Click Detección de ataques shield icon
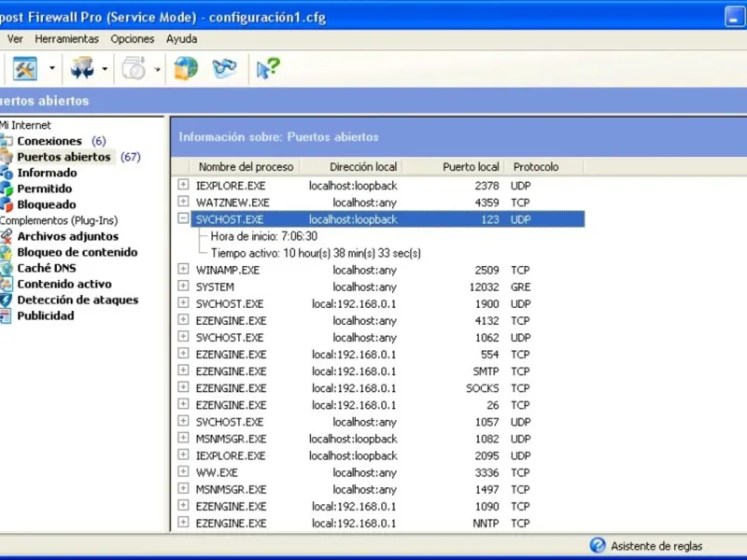The image size is (747, 560). click(7, 300)
